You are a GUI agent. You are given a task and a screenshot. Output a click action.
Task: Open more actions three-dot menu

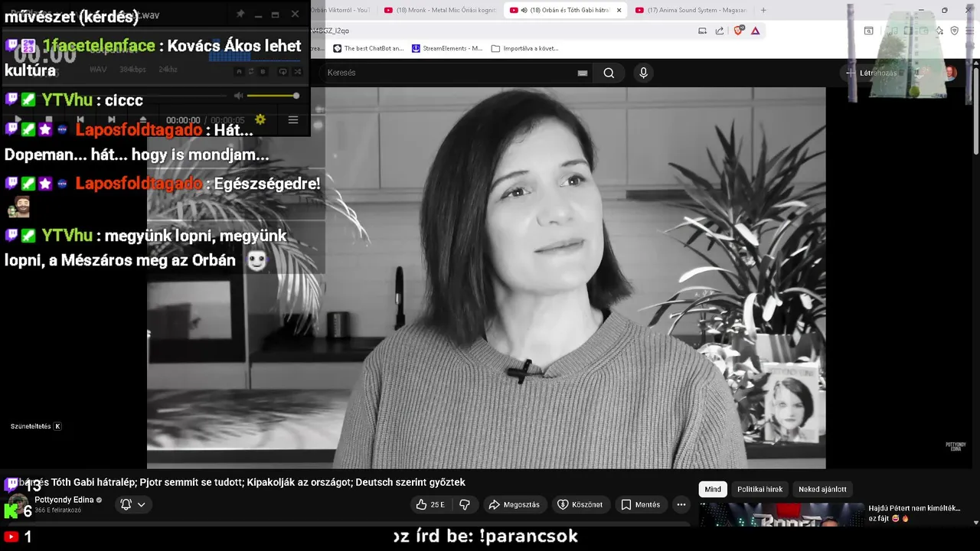tap(681, 504)
